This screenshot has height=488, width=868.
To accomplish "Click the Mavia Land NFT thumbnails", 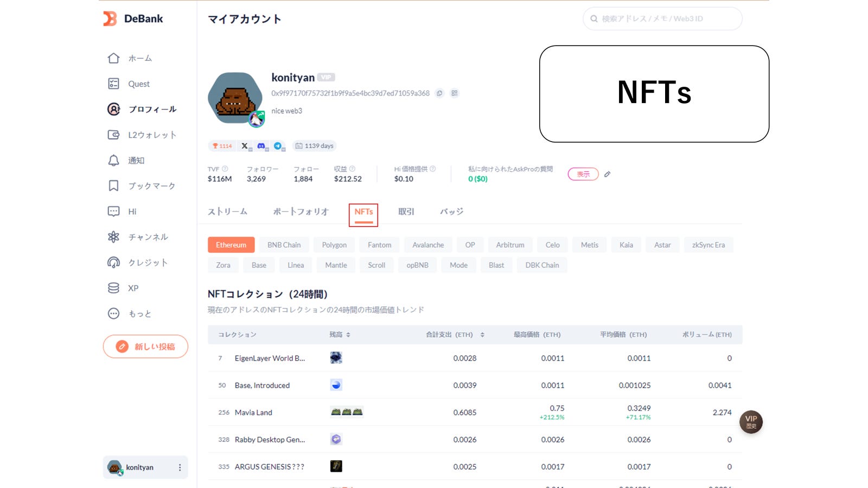I will point(347,412).
